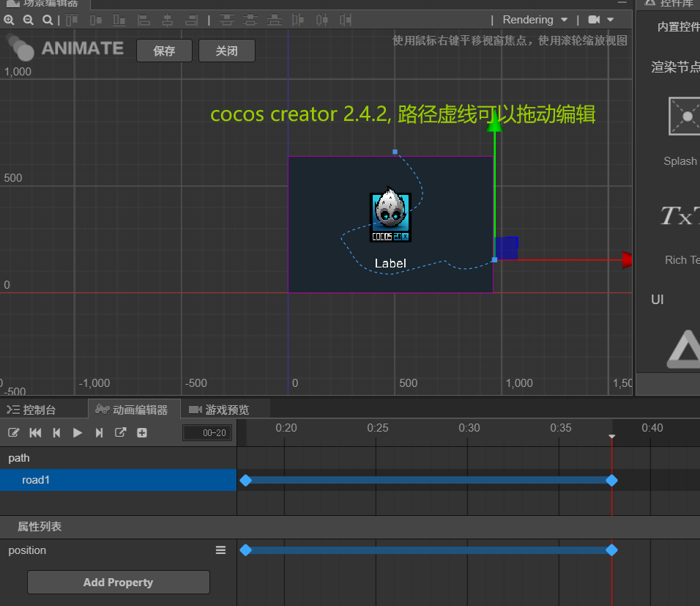The image size is (700, 606).
Task: Jump to the last animation frame
Action: coord(98,432)
